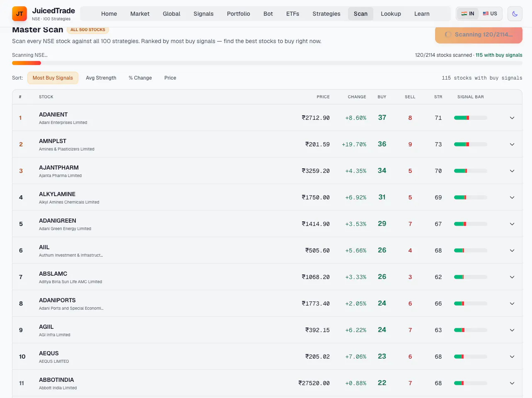Viewport: 532px width, 398px height.
Task: Expand the ABBOTINDIA row chevron
Action: (x=512, y=383)
